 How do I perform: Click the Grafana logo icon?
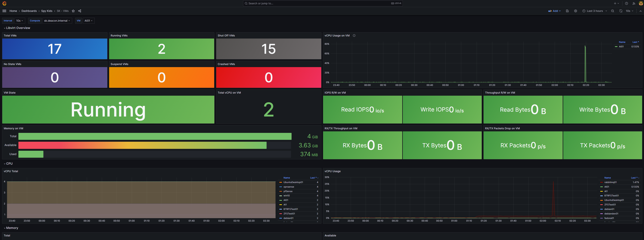coord(4,4)
